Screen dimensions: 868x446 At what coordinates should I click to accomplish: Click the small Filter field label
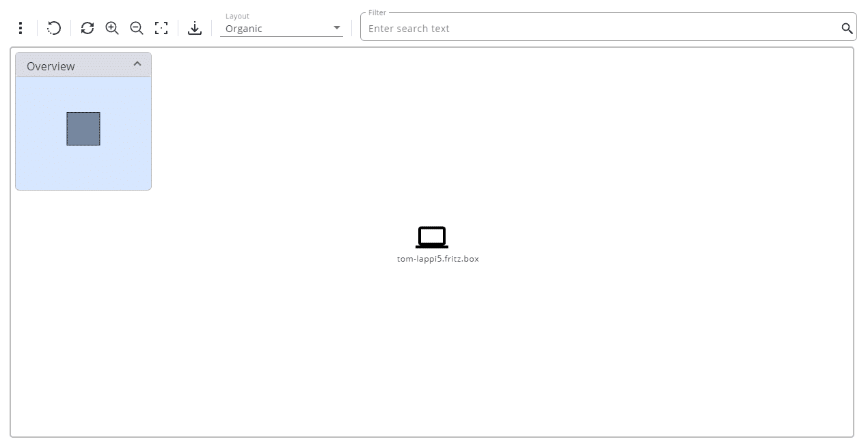coord(377,13)
